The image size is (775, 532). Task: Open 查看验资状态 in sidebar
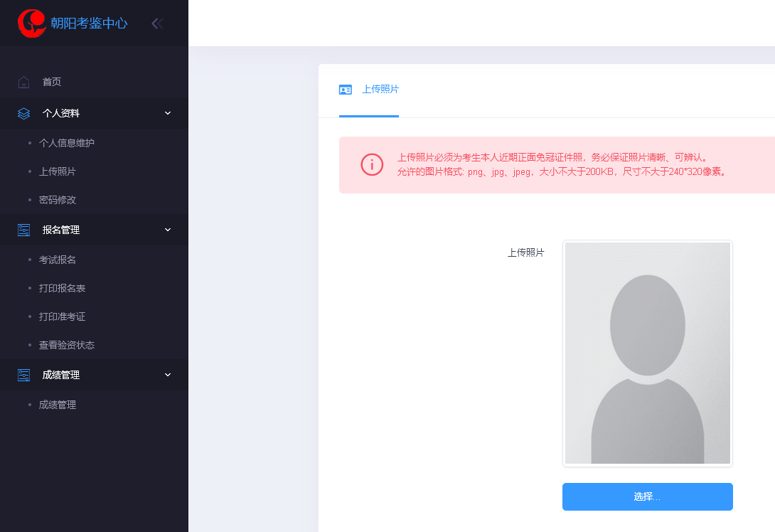point(67,345)
